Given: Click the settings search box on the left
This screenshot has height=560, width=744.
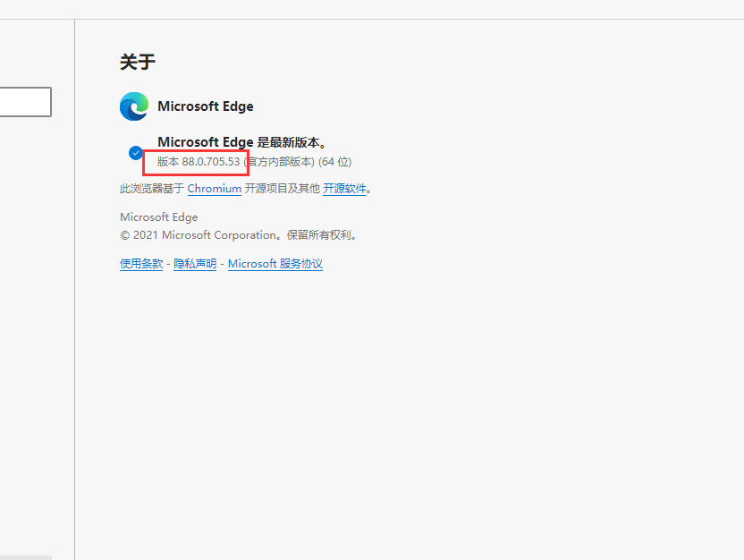Looking at the screenshot, I should [25, 101].
